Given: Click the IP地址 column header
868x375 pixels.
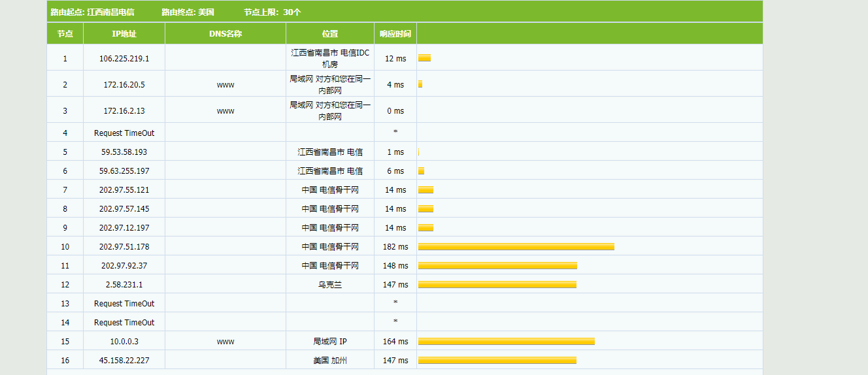Looking at the screenshot, I should click(x=124, y=34).
